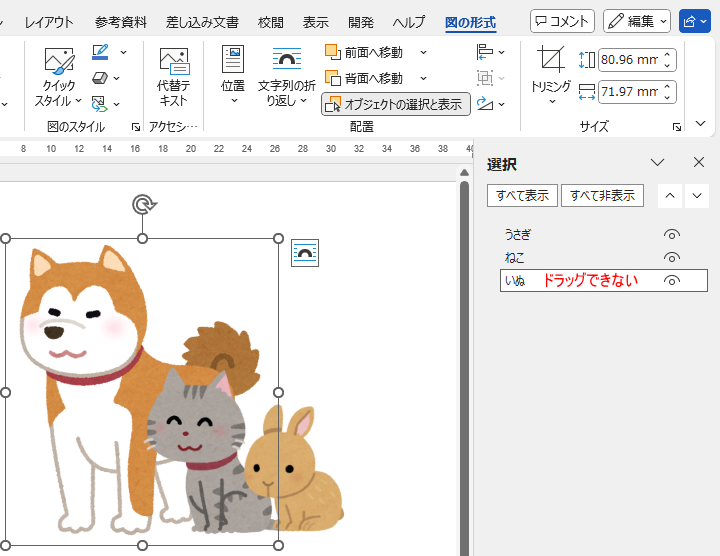The width and height of the screenshot is (720, 556).
Task: Click the すべて表示 button
Action: tap(522, 196)
